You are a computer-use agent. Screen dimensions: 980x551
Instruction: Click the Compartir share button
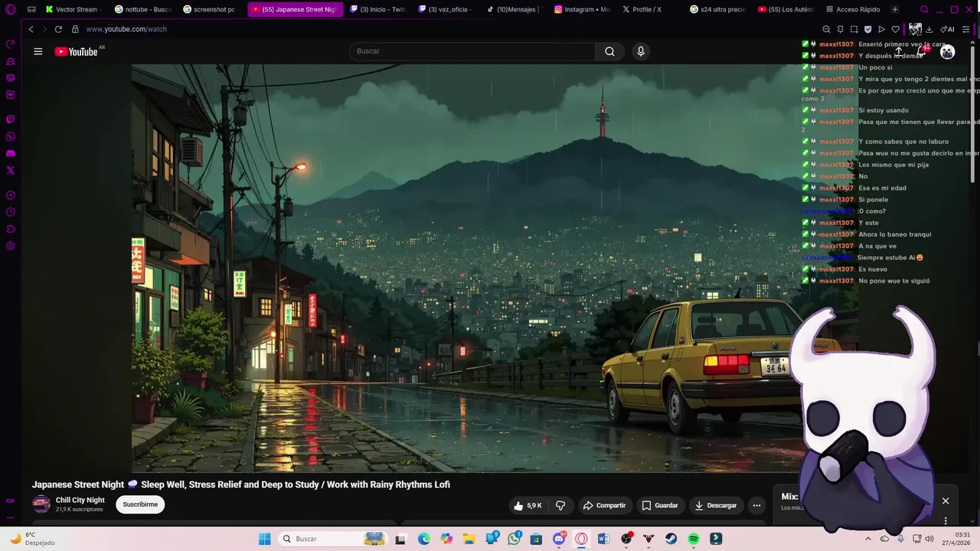604,505
